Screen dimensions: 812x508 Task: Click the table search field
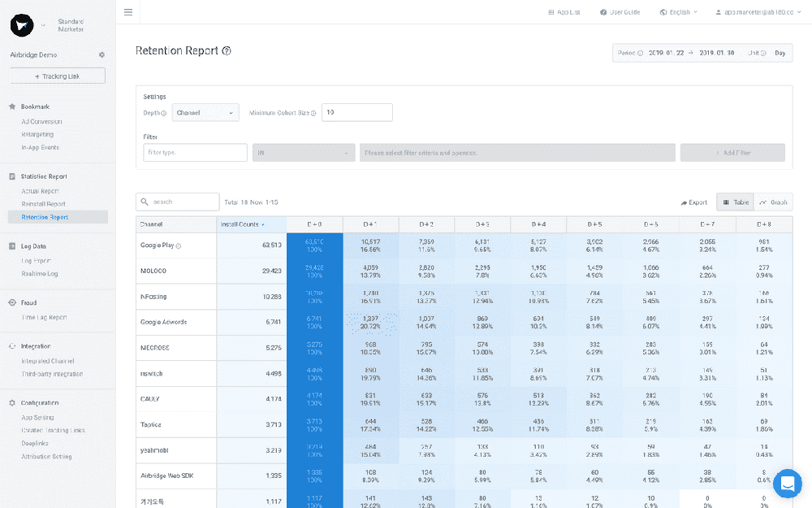coord(178,202)
